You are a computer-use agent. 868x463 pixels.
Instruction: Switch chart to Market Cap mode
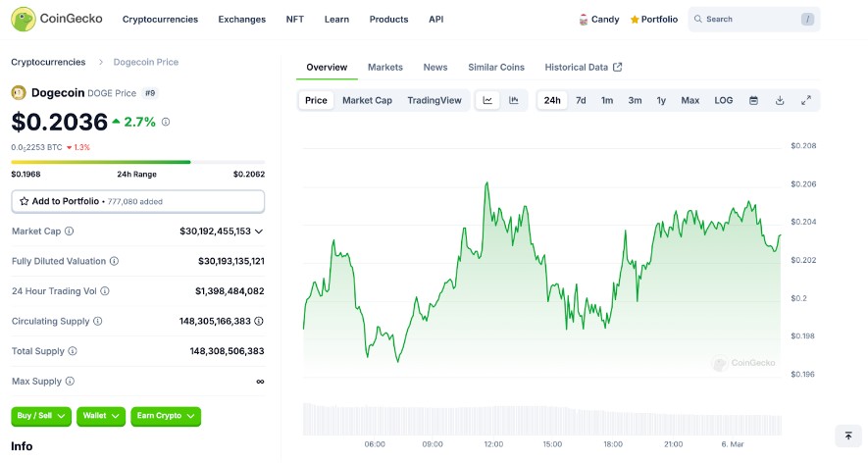[x=367, y=100]
